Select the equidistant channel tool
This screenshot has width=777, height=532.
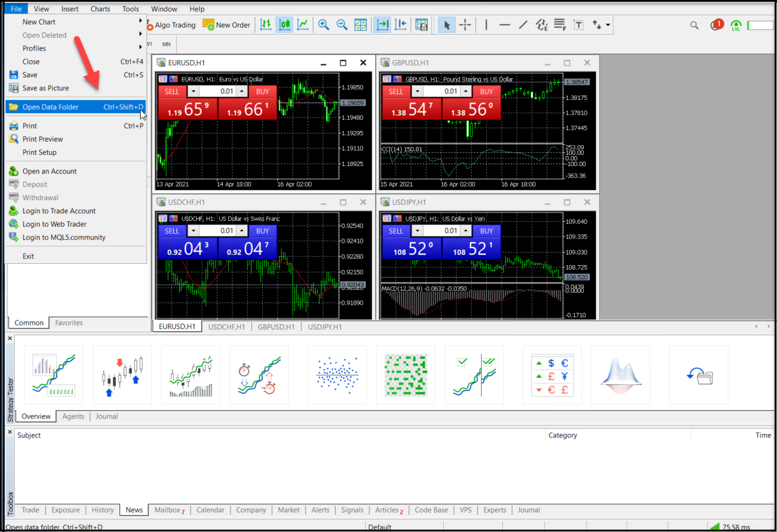pyautogui.click(x=541, y=25)
